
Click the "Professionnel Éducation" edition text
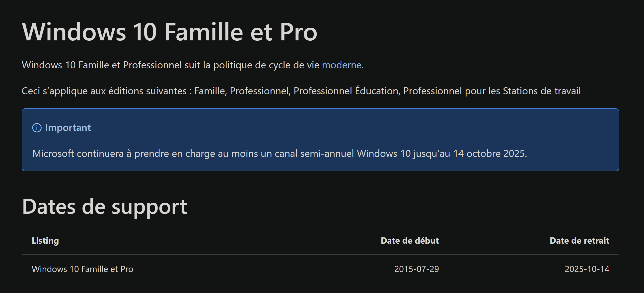pos(346,91)
